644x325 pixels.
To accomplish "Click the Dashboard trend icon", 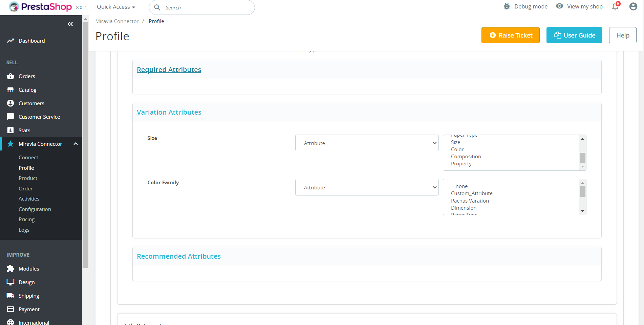I will (10, 41).
